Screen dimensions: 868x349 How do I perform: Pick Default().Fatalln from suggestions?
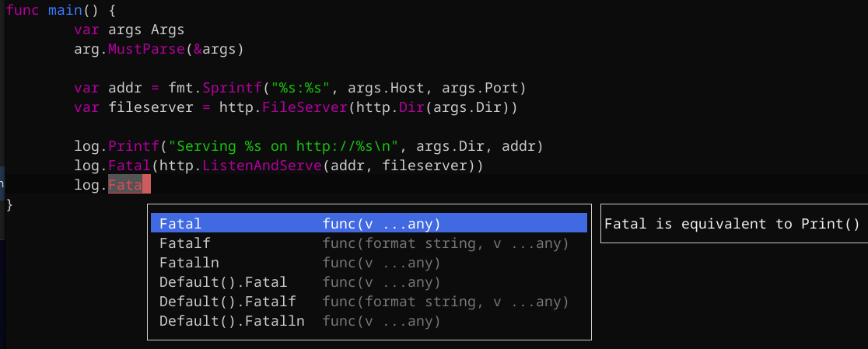tap(231, 321)
